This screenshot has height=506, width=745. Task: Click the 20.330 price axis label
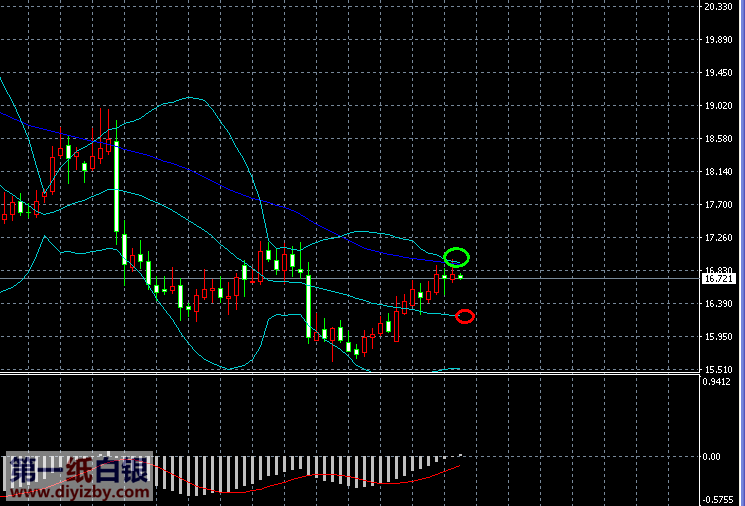point(719,7)
